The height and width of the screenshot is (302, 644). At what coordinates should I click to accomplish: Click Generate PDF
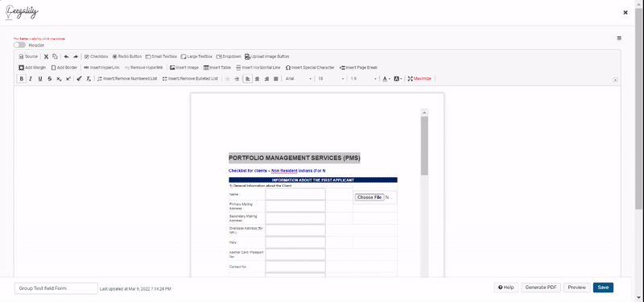click(x=541, y=288)
